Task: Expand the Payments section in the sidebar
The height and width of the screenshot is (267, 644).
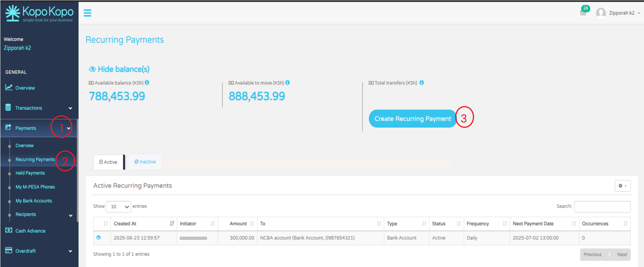Action: (26, 128)
